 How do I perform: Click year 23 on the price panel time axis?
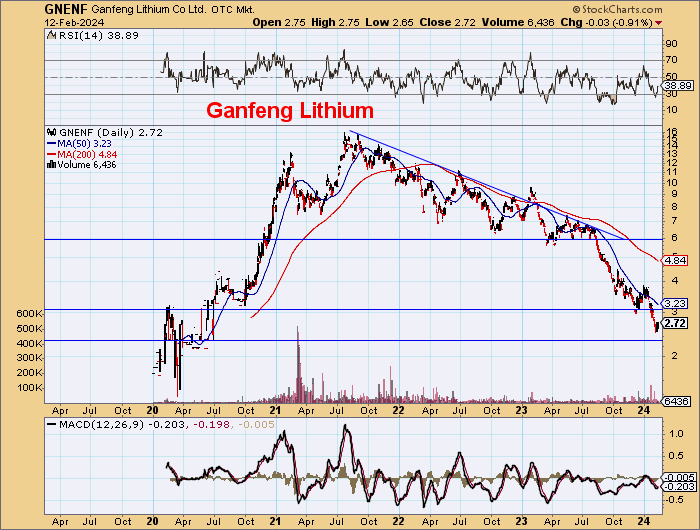tap(521, 410)
